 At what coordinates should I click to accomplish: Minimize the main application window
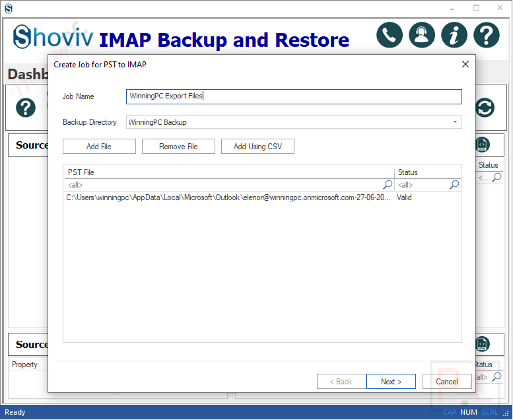[x=452, y=8]
